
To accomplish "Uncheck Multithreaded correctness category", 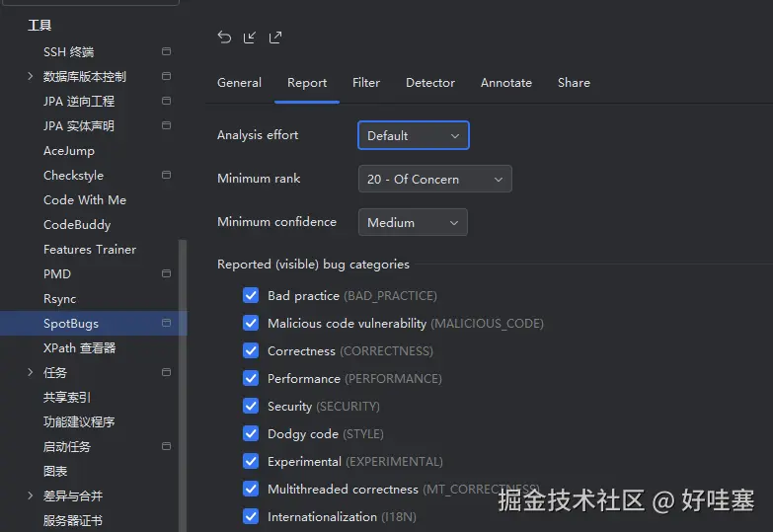I will pyautogui.click(x=251, y=489).
